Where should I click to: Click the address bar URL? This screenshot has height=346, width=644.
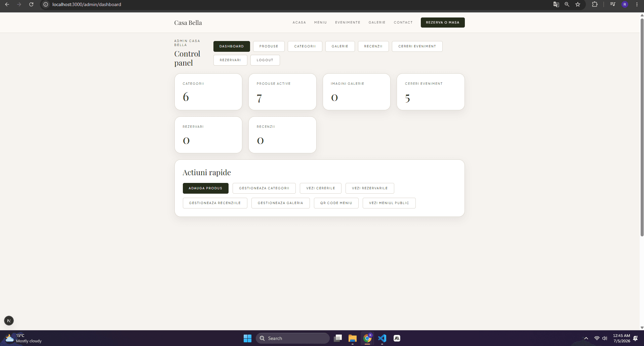[x=87, y=4]
